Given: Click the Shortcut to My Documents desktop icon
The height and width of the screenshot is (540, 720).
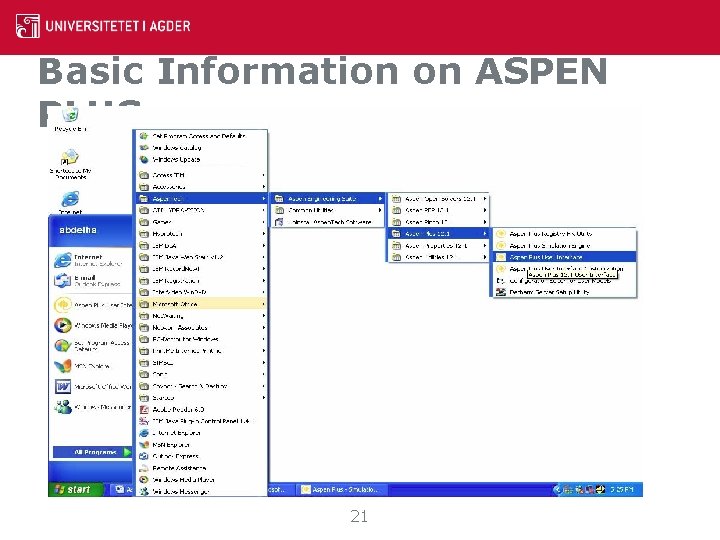Looking at the screenshot, I should click(70, 157).
